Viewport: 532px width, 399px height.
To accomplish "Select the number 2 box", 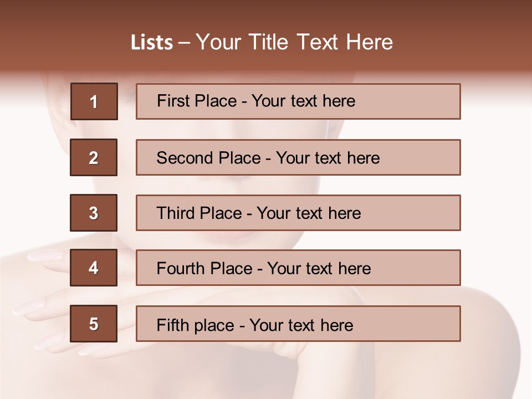I will [94, 157].
